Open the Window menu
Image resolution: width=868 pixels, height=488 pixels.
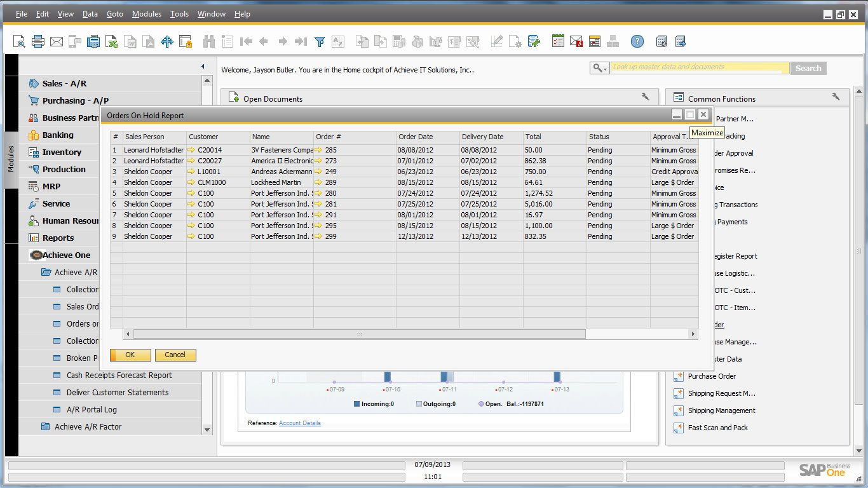pyautogui.click(x=211, y=13)
